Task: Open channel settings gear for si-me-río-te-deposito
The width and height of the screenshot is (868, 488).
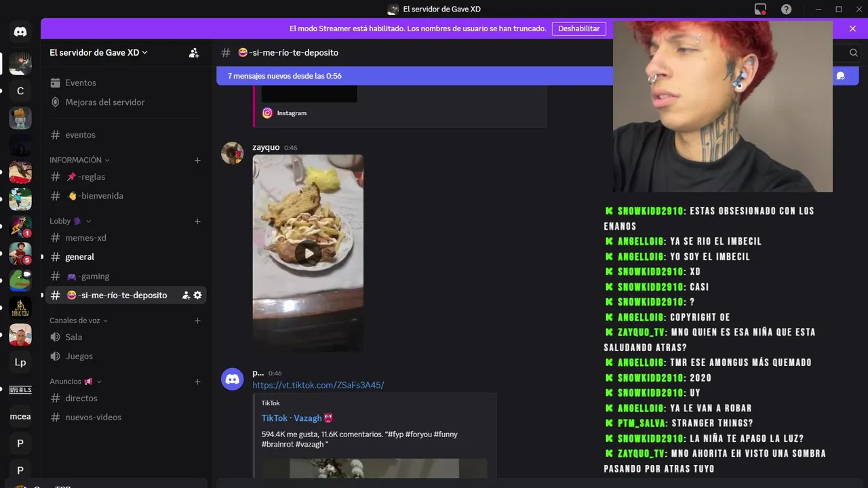Action: [197, 296]
